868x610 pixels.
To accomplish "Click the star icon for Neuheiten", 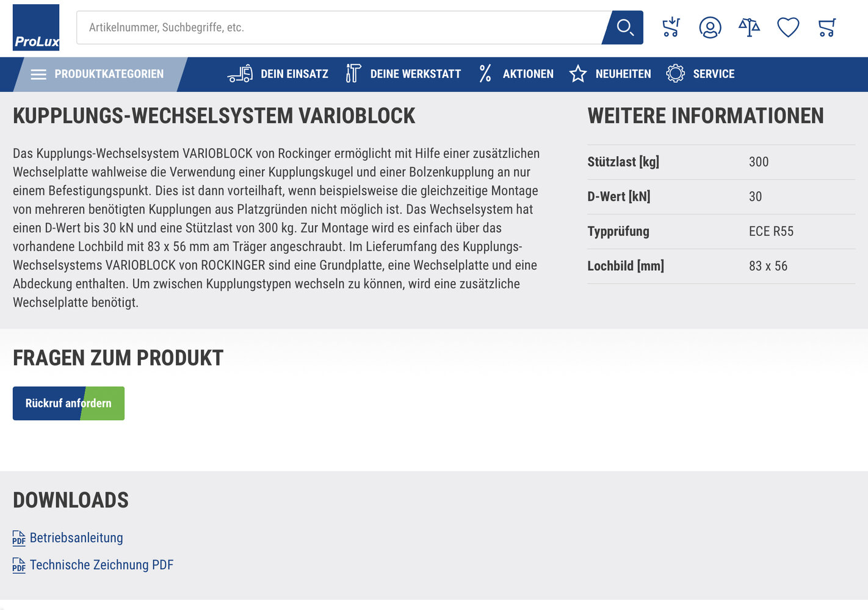I will [x=578, y=74].
